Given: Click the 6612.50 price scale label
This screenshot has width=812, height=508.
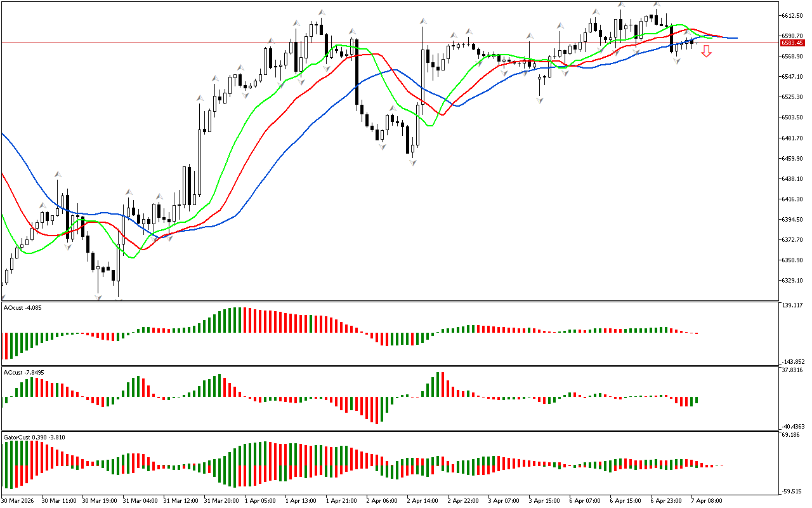Looking at the screenshot, I should 792,15.
